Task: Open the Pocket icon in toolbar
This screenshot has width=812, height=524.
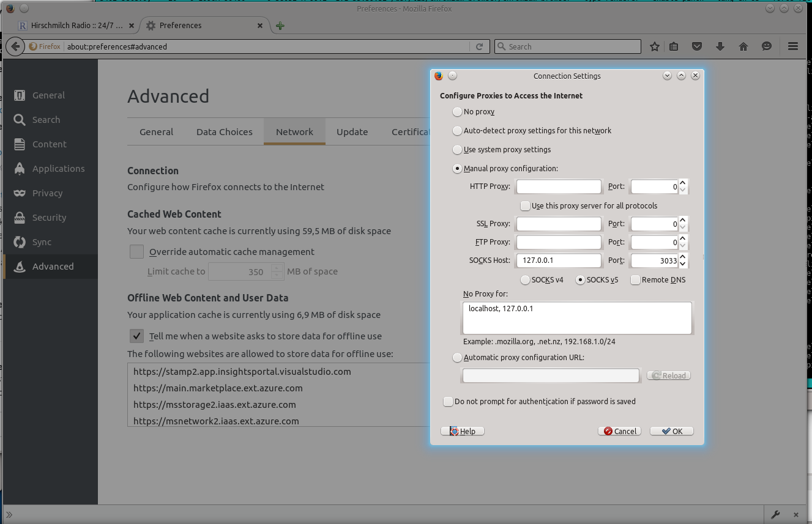Action: [697, 46]
